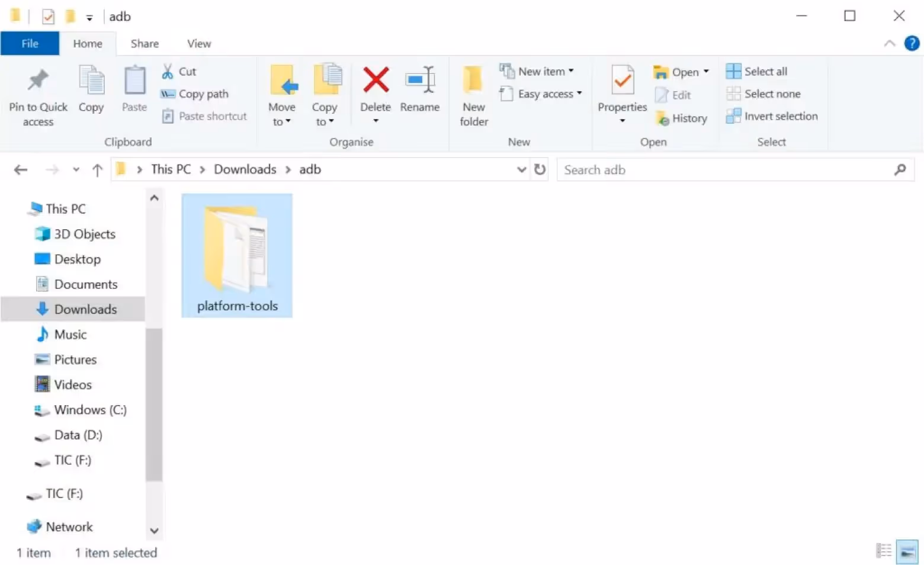Refresh the adb folder view
924x565 pixels.
539,169
